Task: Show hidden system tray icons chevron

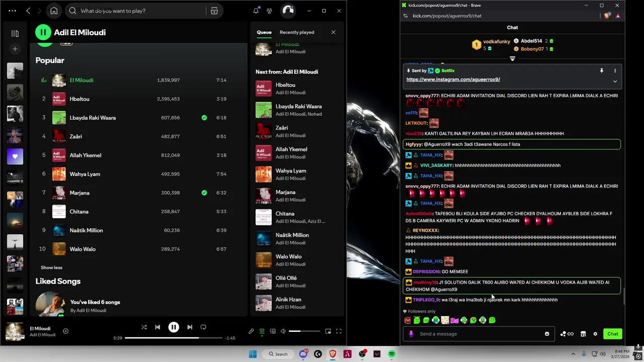Action: pyautogui.click(x=573, y=354)
